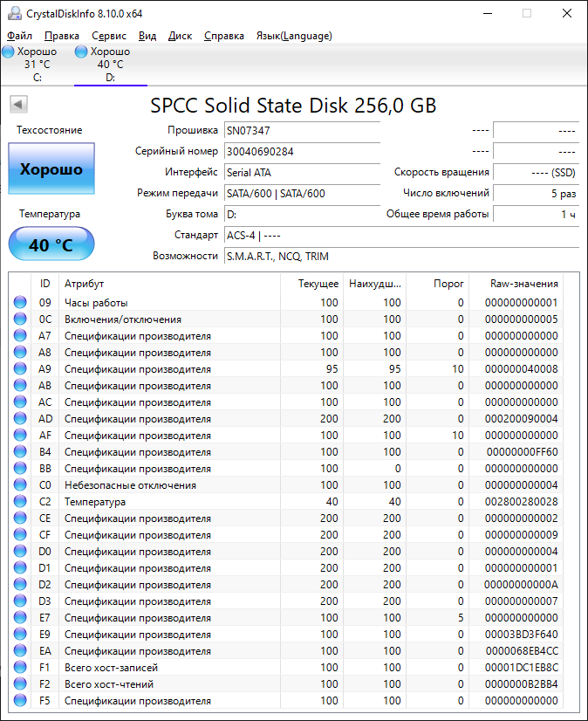588x721 pixels.
Task: Click the Хорошо health status button
Action: point(51,169)
